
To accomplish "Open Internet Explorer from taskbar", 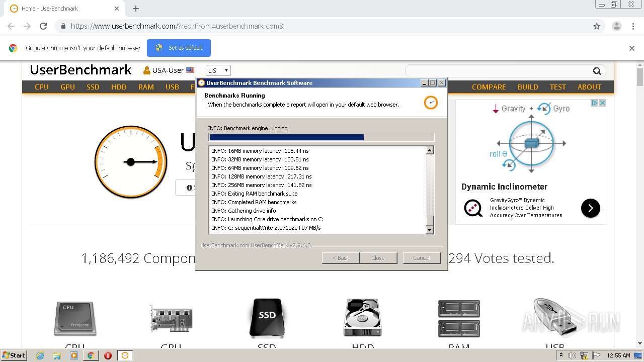I will coord(40,355).
